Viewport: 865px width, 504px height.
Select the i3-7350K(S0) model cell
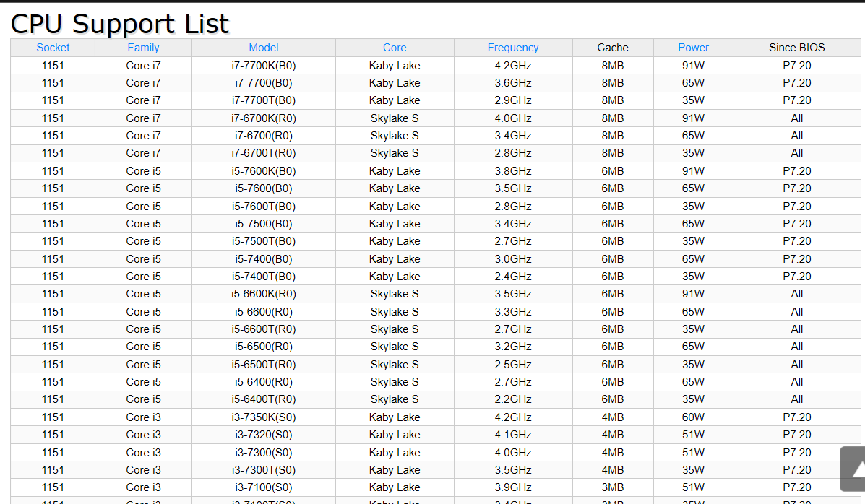click(x=264, y=417)
